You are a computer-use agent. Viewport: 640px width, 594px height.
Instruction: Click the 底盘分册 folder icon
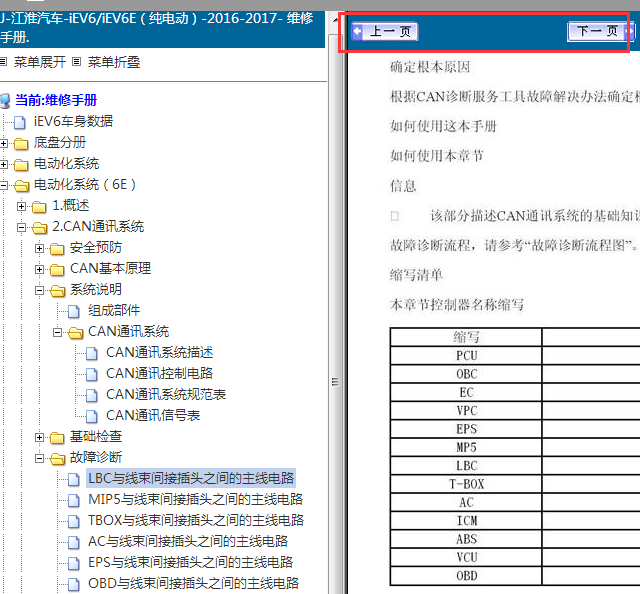(x=21, y=144)
